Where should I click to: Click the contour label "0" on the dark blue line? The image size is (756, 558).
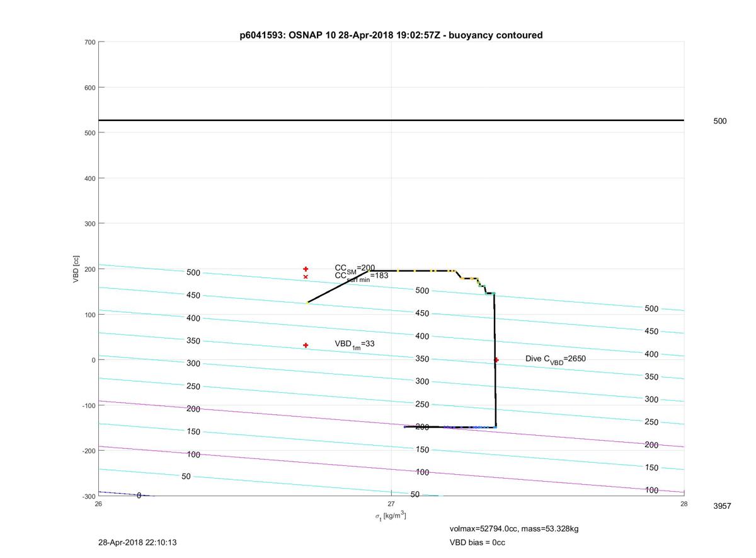(139, 496)
